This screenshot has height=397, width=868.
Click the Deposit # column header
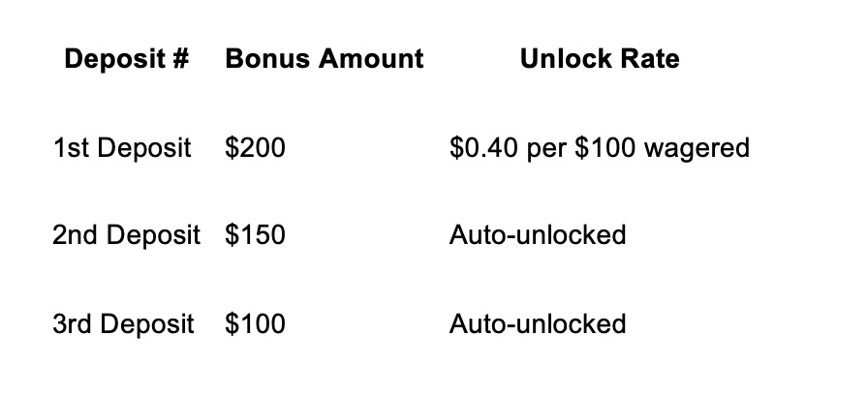(127, 59)
